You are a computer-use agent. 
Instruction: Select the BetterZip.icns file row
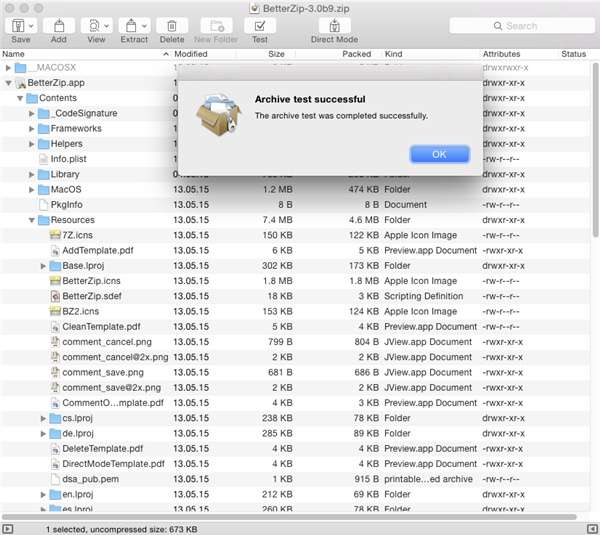[x=91, y=281]
